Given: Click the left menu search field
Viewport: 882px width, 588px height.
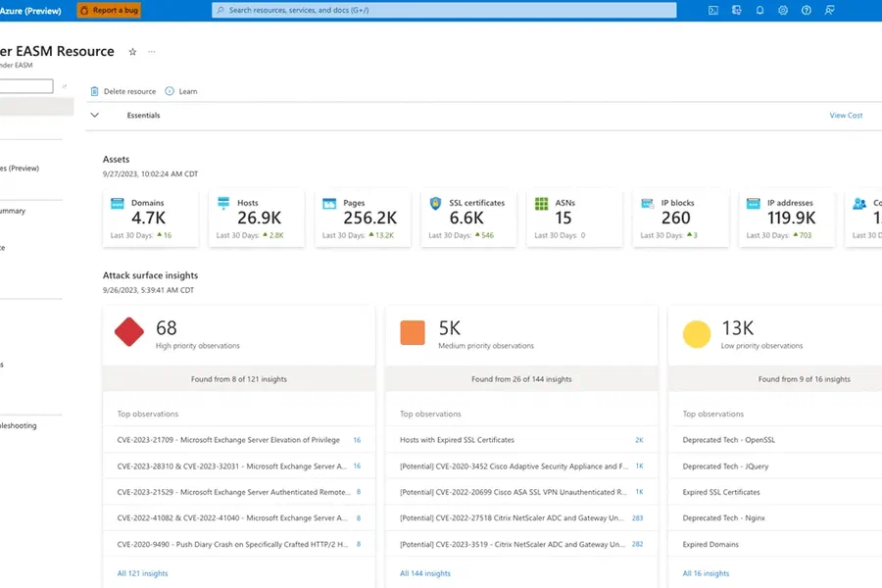Looking at the screenshot, I should 26,86.
